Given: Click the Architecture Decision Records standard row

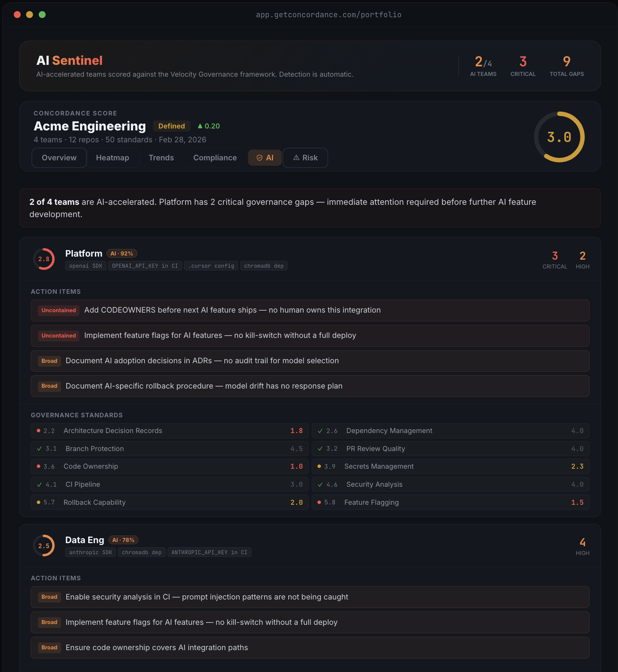Looking at the screenshot, I should [169, 431].
